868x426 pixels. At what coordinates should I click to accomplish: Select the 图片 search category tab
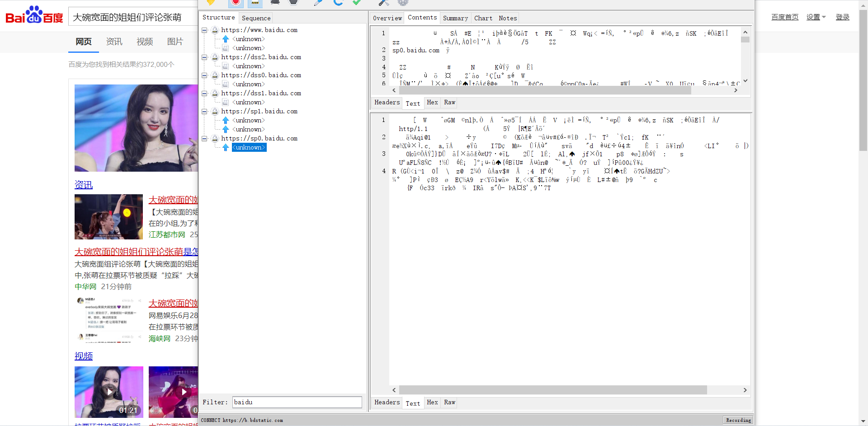tap(175, 42)
